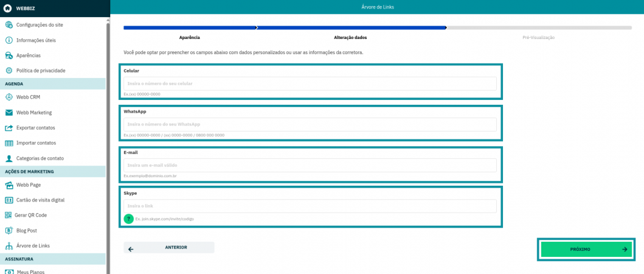
Task: Open Cartão de visita digital
Action: pyautogui.click(x=40, y=200)
